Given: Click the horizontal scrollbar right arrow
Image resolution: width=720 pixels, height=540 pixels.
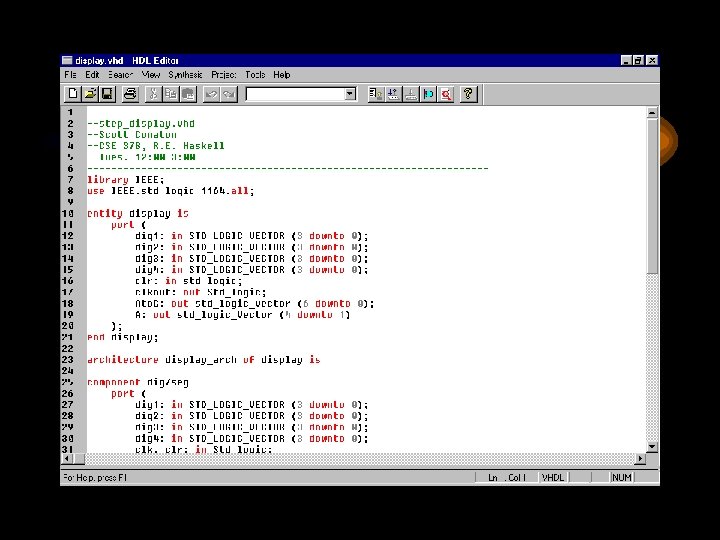Looking at the screenshot, I should click(640, 458).
